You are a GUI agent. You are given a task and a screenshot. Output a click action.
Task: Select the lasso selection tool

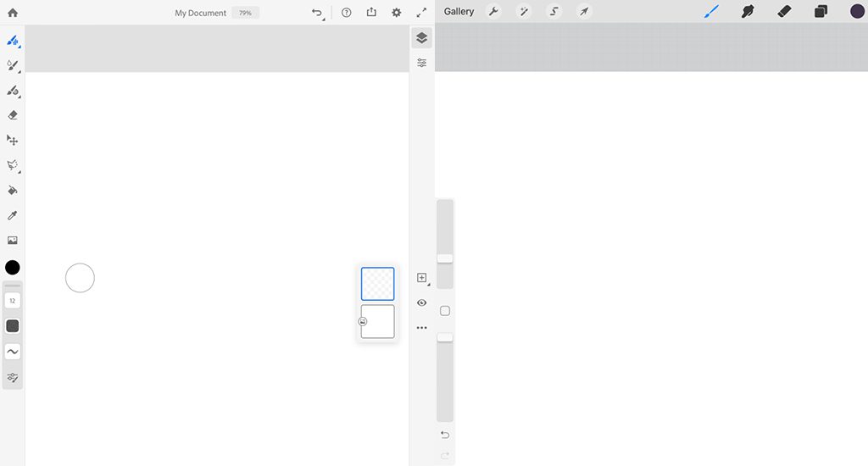13,165
